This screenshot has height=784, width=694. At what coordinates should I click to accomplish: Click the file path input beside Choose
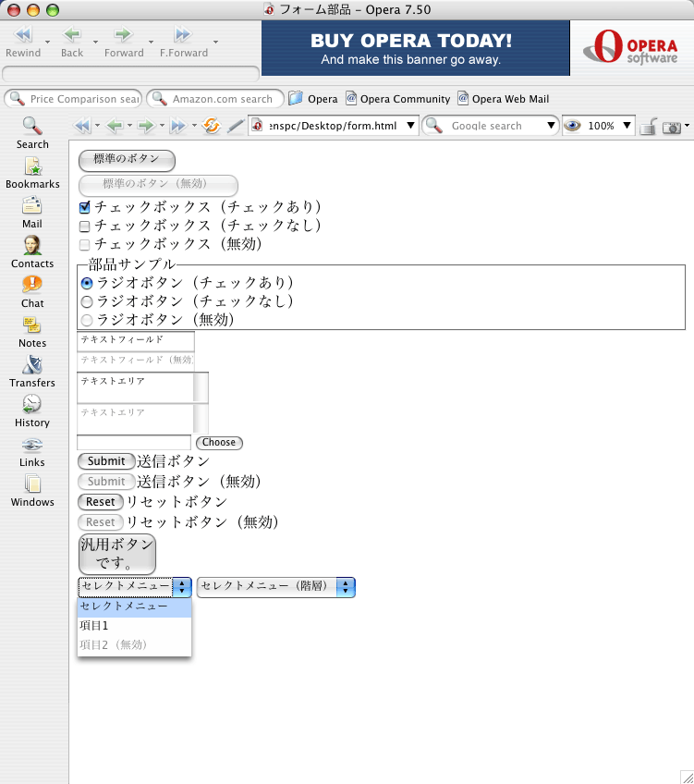(134, 443)
